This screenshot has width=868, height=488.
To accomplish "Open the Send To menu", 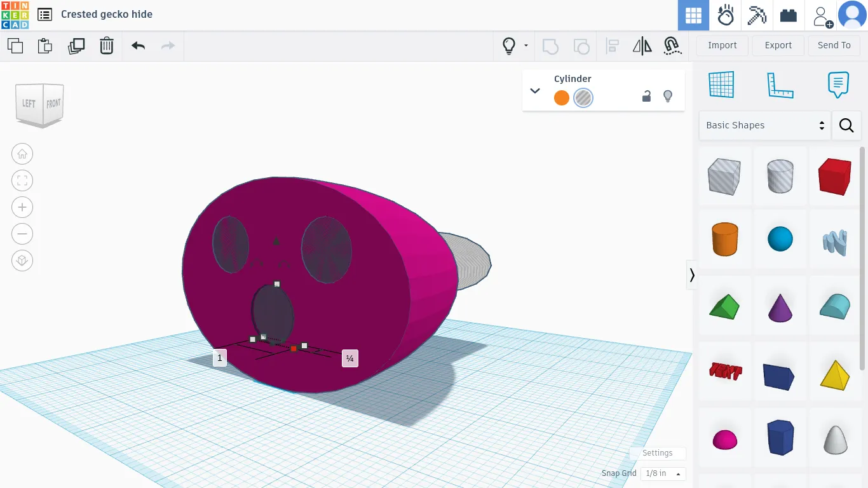I will point(834,45).
